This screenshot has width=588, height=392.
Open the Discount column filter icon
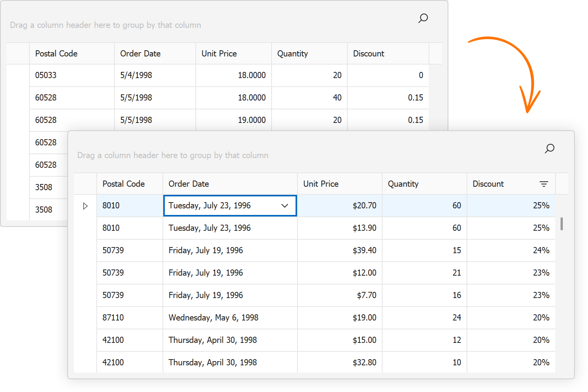point(544,184)
